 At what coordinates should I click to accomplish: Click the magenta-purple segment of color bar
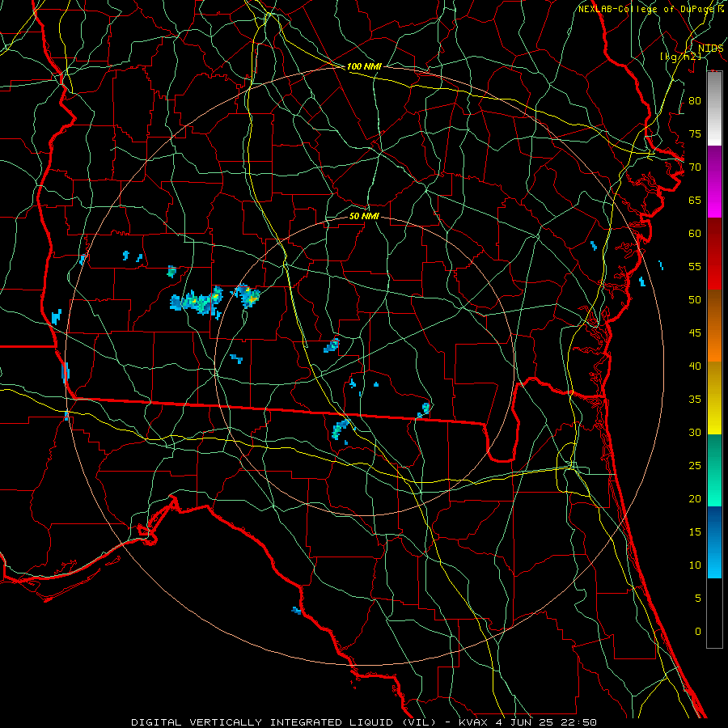click(714, 181)
